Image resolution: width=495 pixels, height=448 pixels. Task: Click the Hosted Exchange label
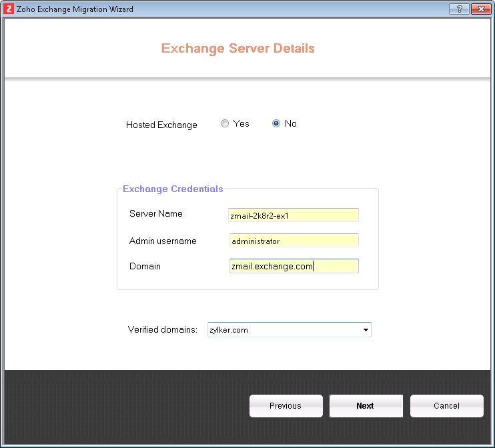(x=161, y=125)
